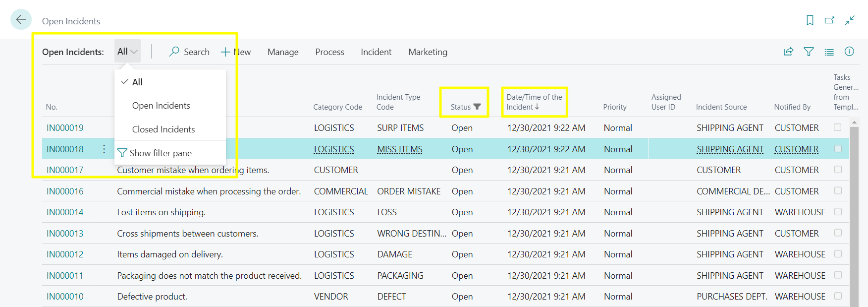
Task: Click the No. column header
Action: [52, 107]
